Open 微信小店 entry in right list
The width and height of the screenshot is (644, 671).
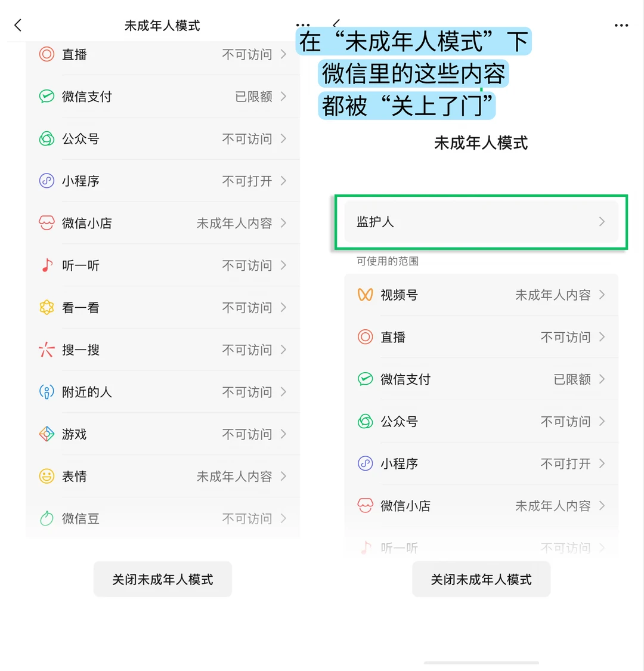(x=481, y=506)
